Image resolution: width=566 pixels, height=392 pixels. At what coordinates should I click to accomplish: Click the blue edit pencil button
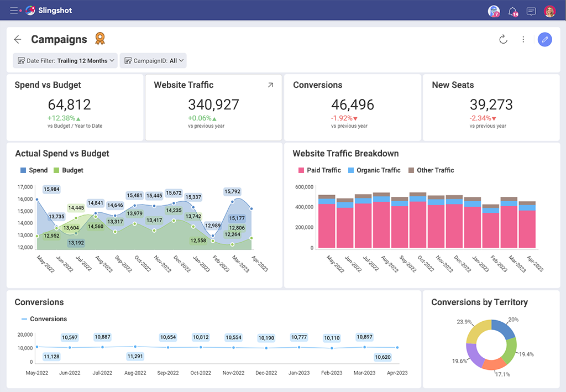coord(544,39)
